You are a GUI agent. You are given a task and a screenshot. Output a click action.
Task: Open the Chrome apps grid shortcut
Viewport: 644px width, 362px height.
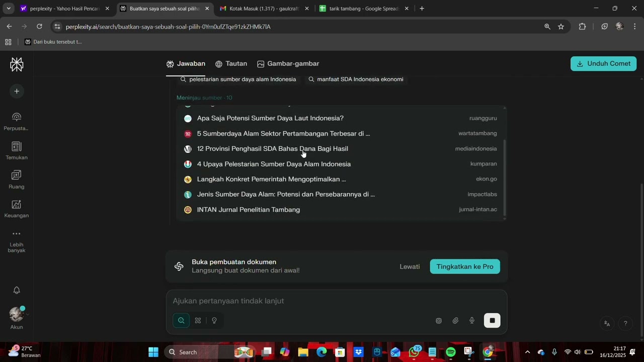8,42
